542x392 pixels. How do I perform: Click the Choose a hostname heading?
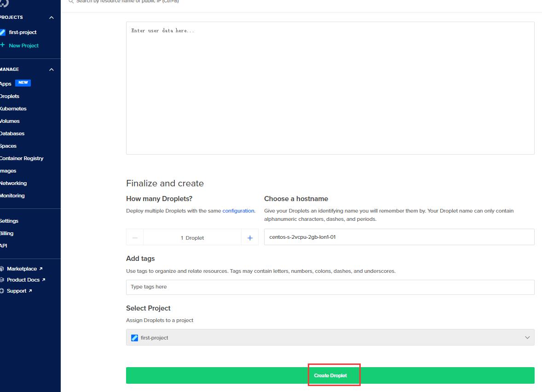point(296,199)
